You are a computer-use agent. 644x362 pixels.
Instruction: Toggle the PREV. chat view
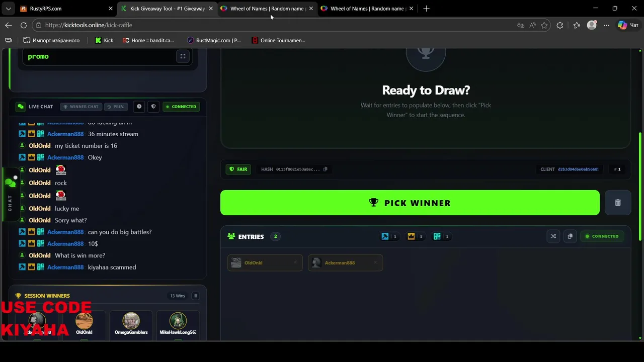116,107
